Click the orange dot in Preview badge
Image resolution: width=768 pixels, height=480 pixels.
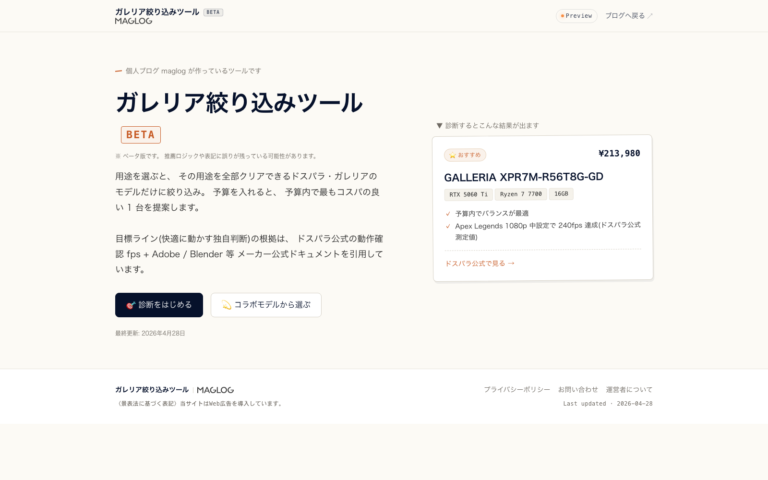pyautogui.click(x=562, y=16)
